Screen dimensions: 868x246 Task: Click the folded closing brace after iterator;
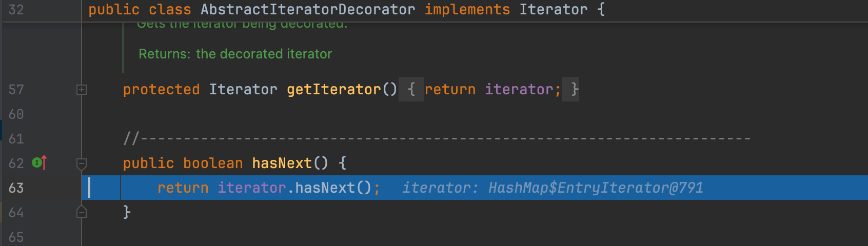pos(571,89)
